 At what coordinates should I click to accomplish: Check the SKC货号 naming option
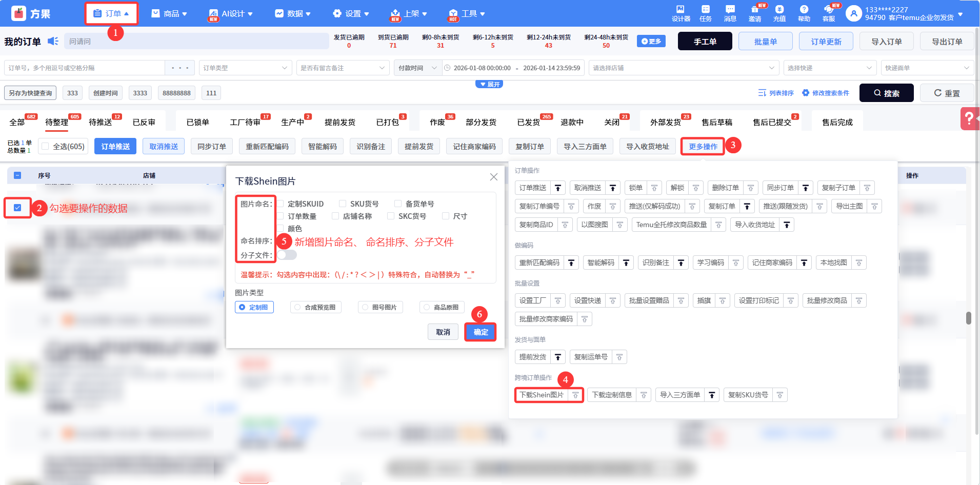391,216
